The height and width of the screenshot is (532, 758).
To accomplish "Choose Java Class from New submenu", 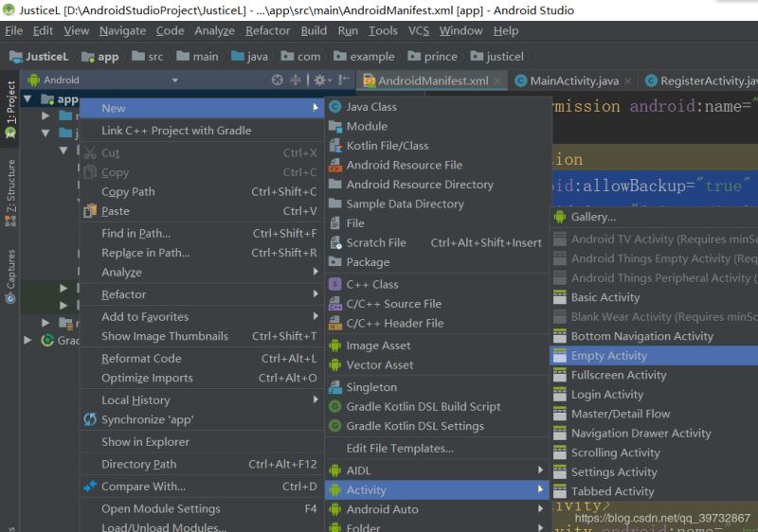I will click(x=370, y=107).
